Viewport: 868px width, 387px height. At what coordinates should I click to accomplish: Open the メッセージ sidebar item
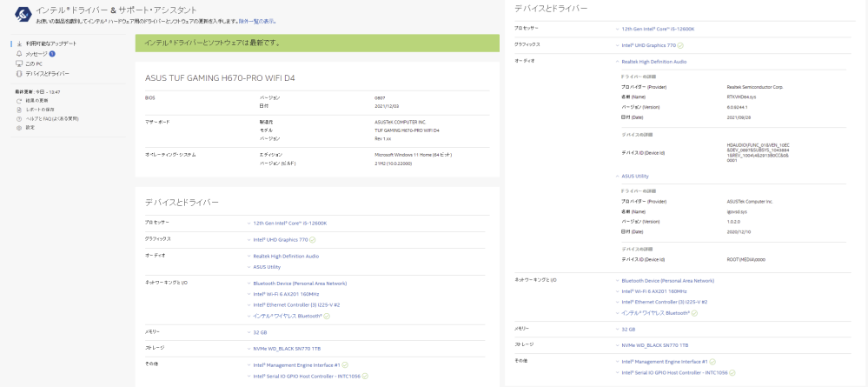point(36,54)
